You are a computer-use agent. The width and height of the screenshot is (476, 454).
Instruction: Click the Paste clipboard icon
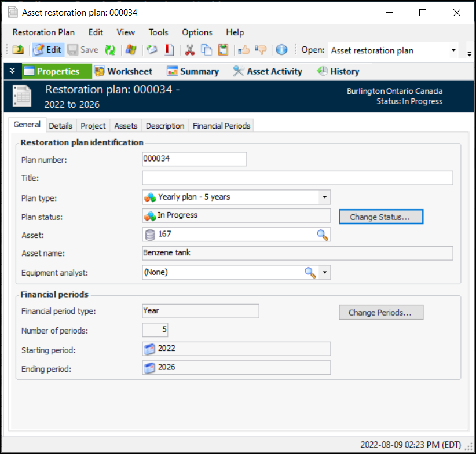223,50
